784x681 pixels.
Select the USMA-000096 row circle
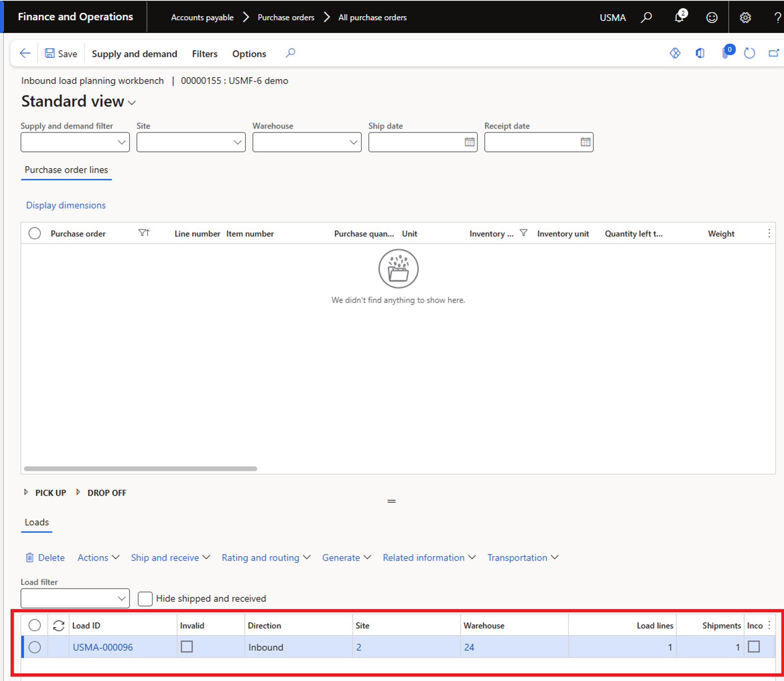click(35, 647)
